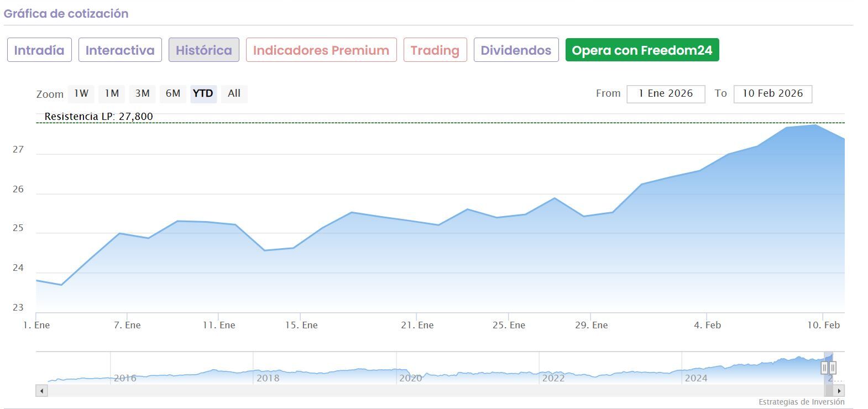Activate the YTD zoom range

pyautogui.click(x=203, y=93)
